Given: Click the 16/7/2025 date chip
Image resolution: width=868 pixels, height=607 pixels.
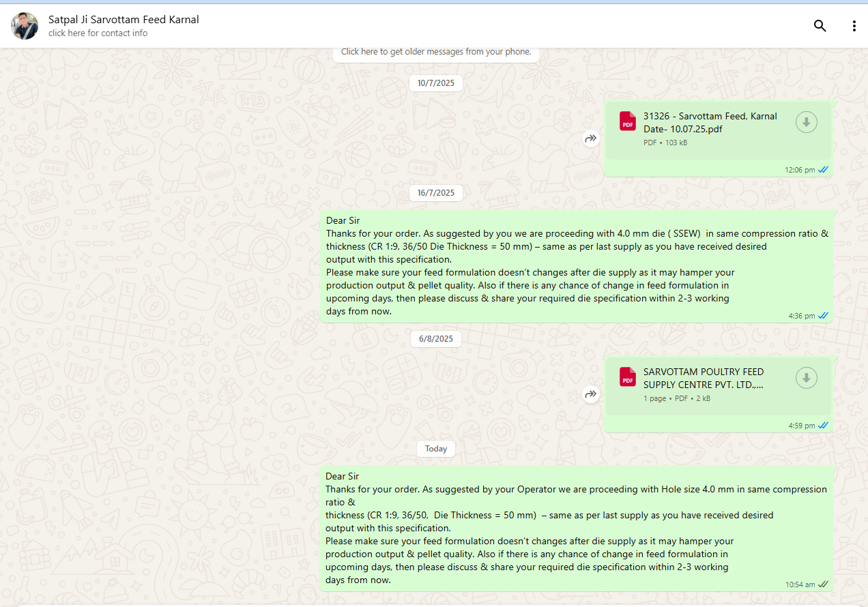Looking at the screenshot, I should [x=435, y=193].
